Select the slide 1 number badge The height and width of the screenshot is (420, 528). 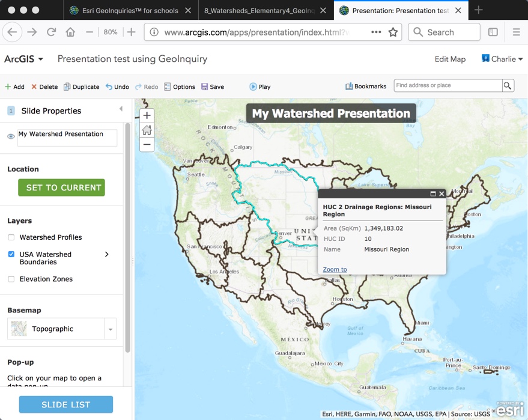pos(11,111)
